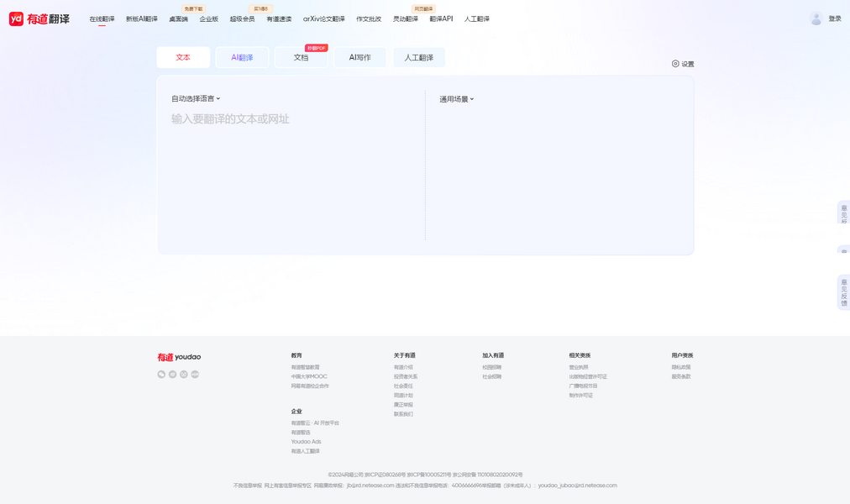Click the third social icon in the footer

(x=184, y=375)
